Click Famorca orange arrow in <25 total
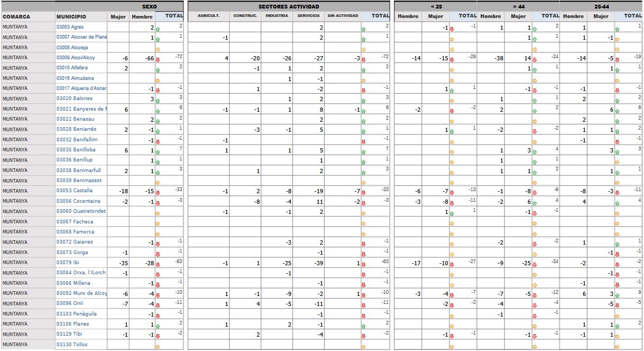The image size is (644, 351). point(452,234)
